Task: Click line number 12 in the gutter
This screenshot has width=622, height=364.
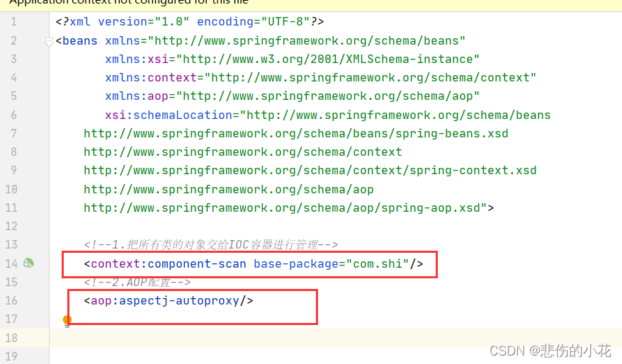Action: click(11, 227)
